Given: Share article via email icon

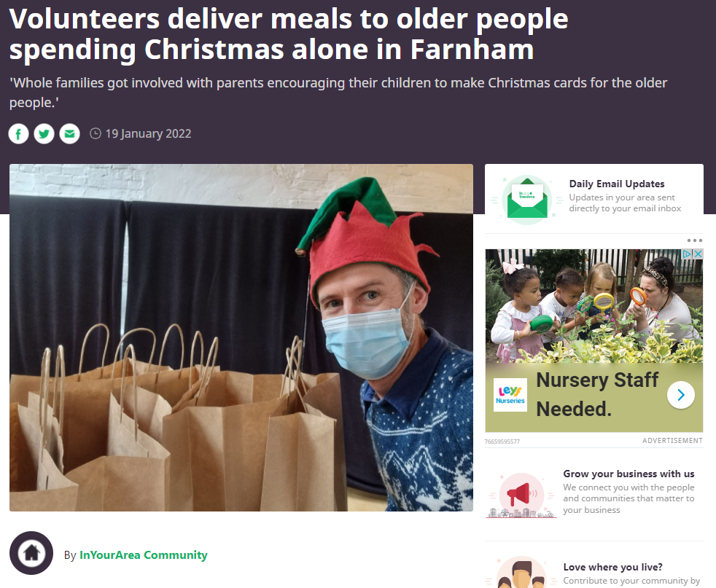Looking at the screenshot, I should tap(70, 134).
